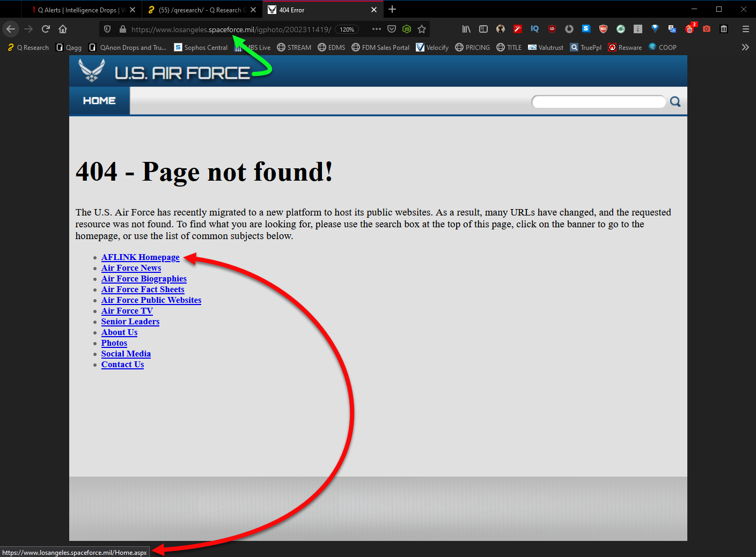This screenshot has width=756, height=557.
Task: Open the Air Force Fact Sheets link
Action: [143, 289]
